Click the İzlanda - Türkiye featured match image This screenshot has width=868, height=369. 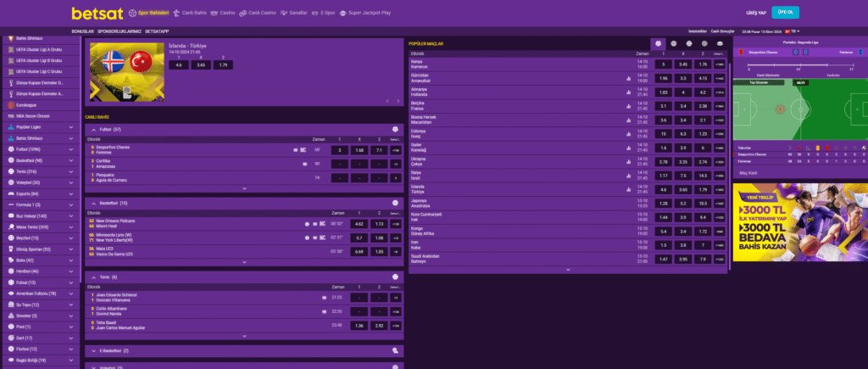[x=127, y=71]
